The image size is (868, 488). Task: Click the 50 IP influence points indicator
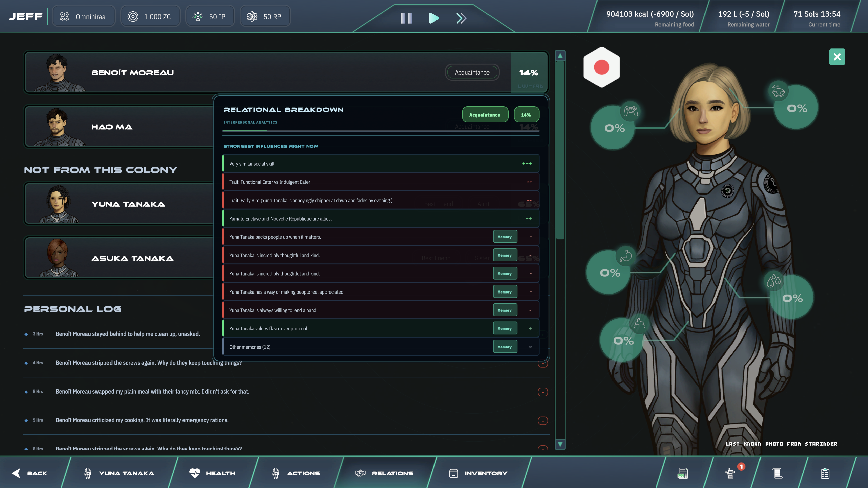point(209,16)
